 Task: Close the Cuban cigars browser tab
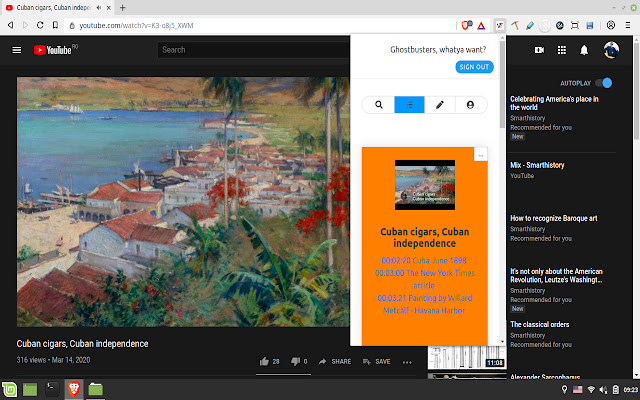pyautogui.click(x=109, y=8)
